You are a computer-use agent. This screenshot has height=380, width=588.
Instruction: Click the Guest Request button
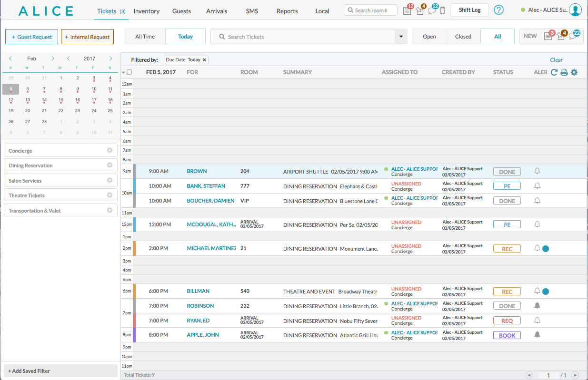click(32, 37)
